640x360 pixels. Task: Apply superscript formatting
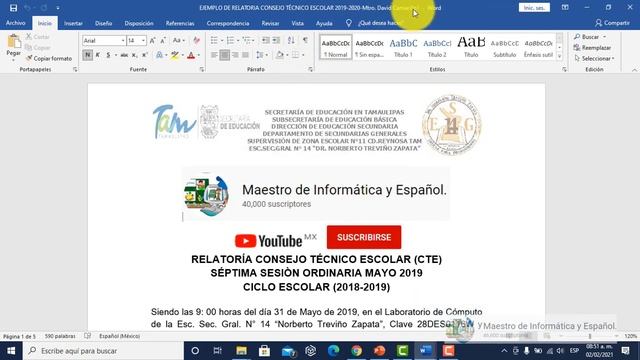pyautogui.click(x=144, y=55)
